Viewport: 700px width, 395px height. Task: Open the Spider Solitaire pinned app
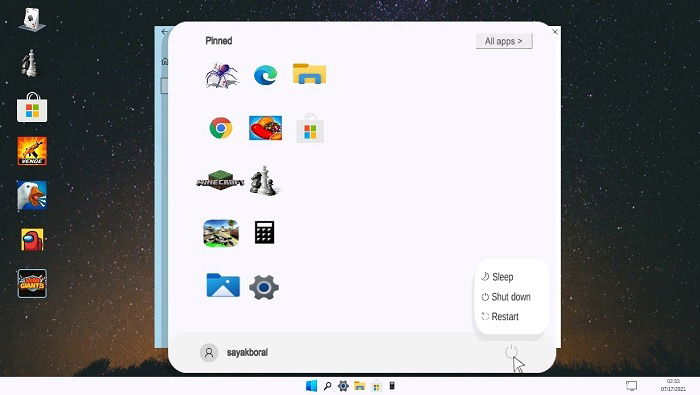(x=221, y=75)
